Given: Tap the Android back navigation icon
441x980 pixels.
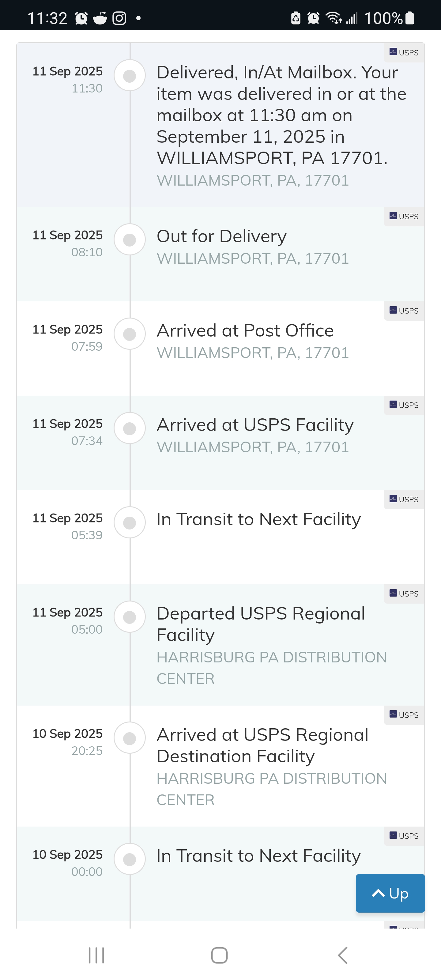Looking at the screenshot, I should [343, 955].
